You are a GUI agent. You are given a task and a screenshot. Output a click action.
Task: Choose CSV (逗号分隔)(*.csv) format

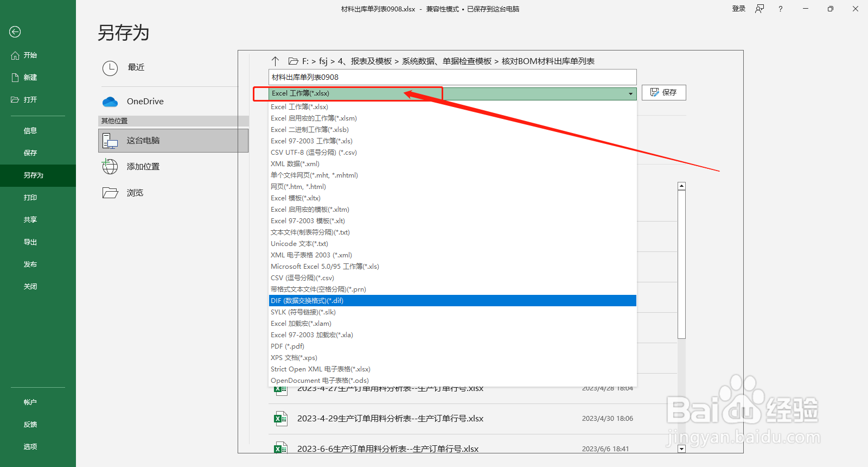[x=452, y=278]
